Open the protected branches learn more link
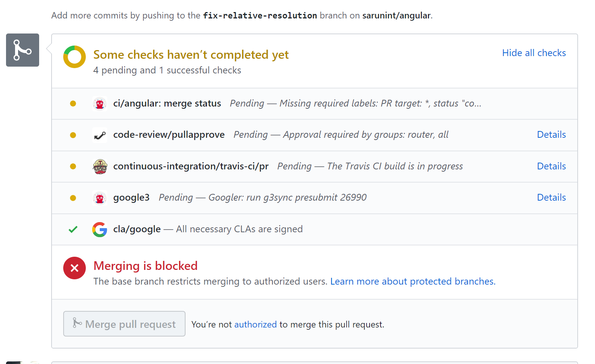The height and width of the screenshot is (364, 595). tap(412, 281)
